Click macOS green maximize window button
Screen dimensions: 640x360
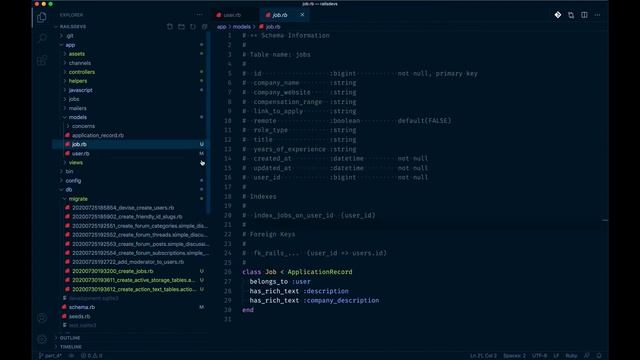click(51, 4)
